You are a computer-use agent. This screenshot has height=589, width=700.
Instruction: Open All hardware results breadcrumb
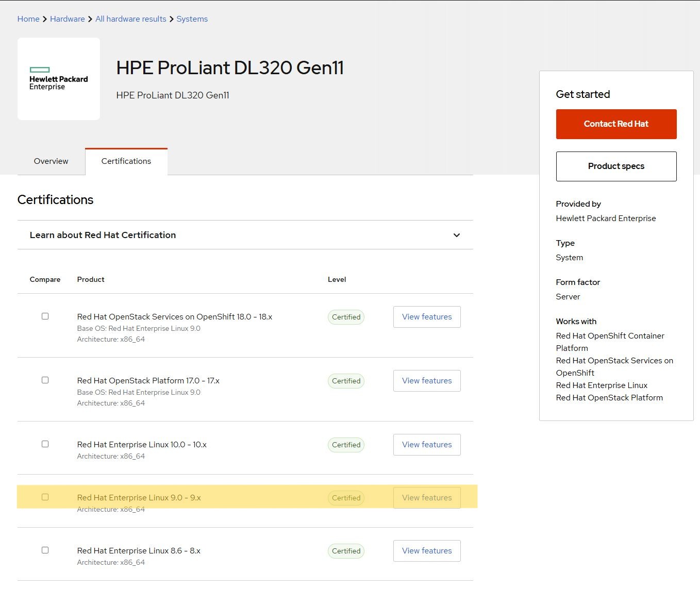[x=131, y=19]
